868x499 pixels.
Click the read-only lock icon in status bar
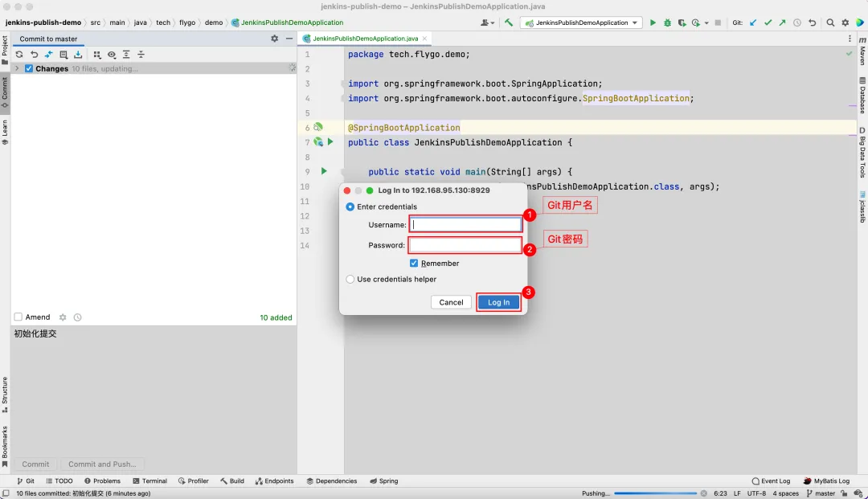click(x=844, y=493)
